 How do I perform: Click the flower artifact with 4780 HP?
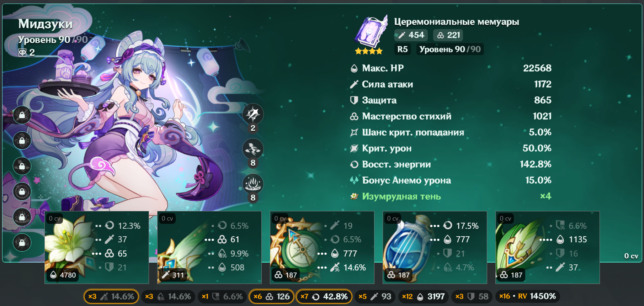point(97,247)
